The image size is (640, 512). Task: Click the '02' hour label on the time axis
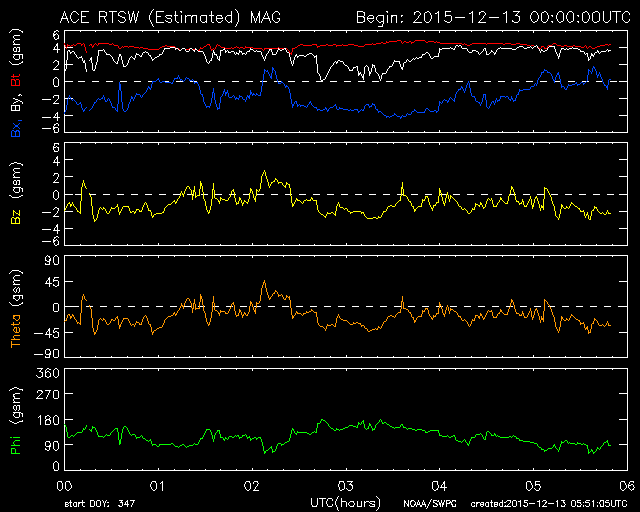point(252,486)
